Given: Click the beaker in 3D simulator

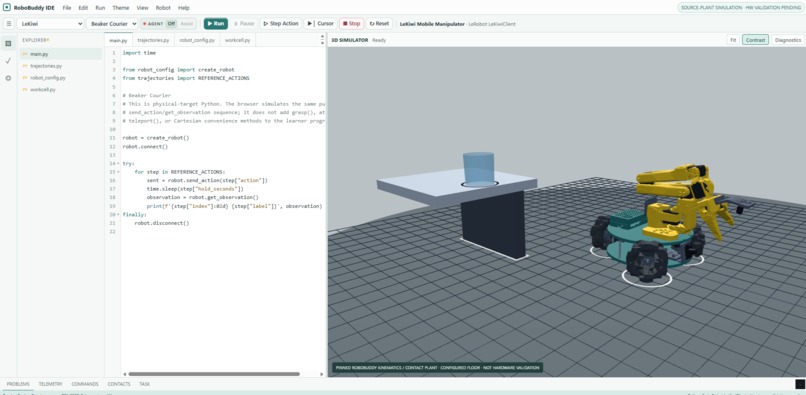Looking at the screenshot, I should pos(479,169).
